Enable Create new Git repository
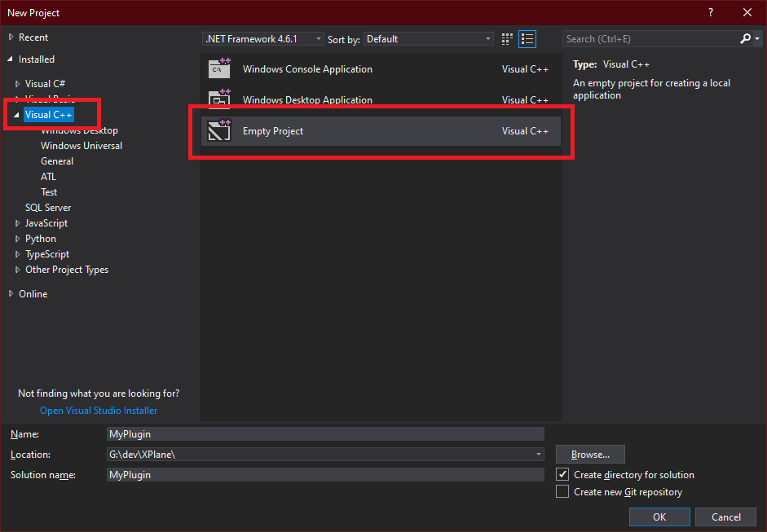 (x=561, y=491)
